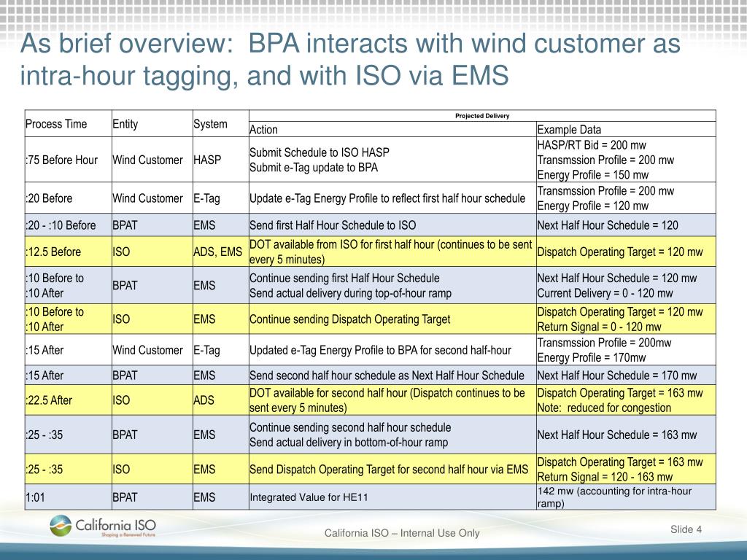Viewport: 747px width, 560px height.
Task: Select 'HASP/RT Bid = 200 mw' text
Action: [x=591, y=145]
